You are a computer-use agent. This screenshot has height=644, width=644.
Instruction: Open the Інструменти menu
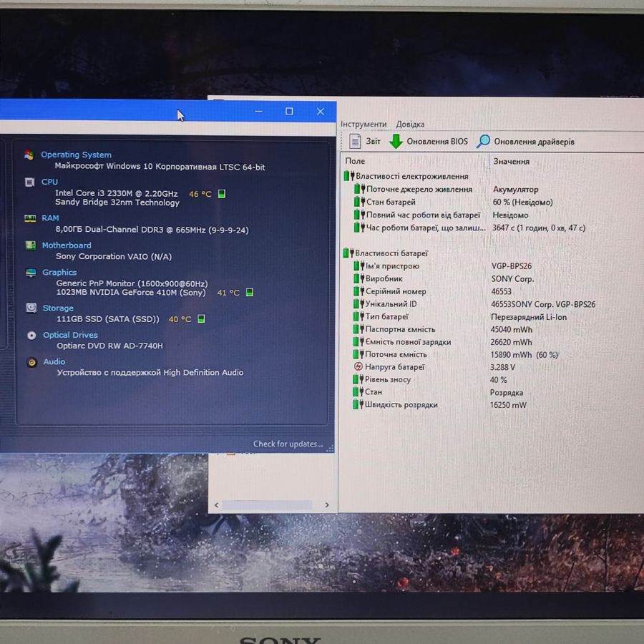(364, 124)
